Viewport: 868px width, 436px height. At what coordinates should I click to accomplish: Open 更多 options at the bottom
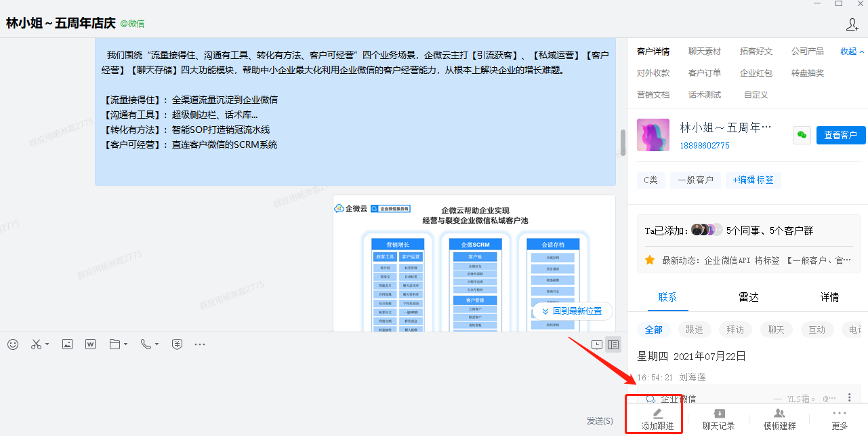840,420
